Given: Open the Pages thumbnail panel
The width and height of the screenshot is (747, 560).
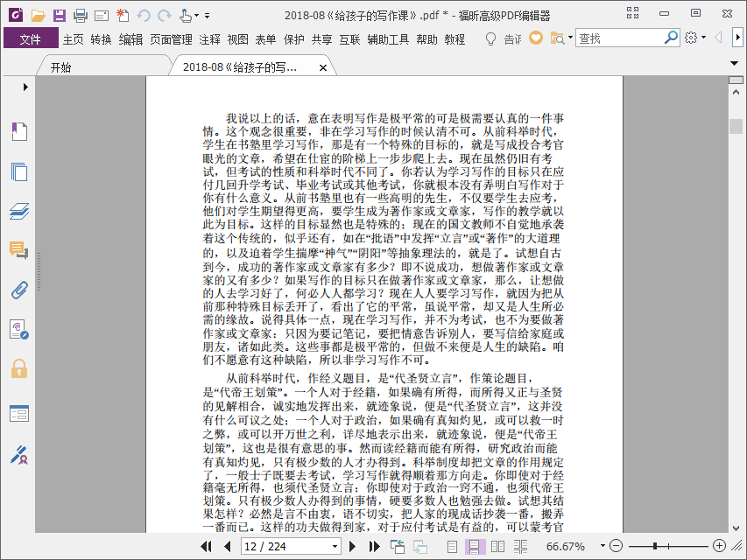Looking at the screenshot, I should coord(19,171).
